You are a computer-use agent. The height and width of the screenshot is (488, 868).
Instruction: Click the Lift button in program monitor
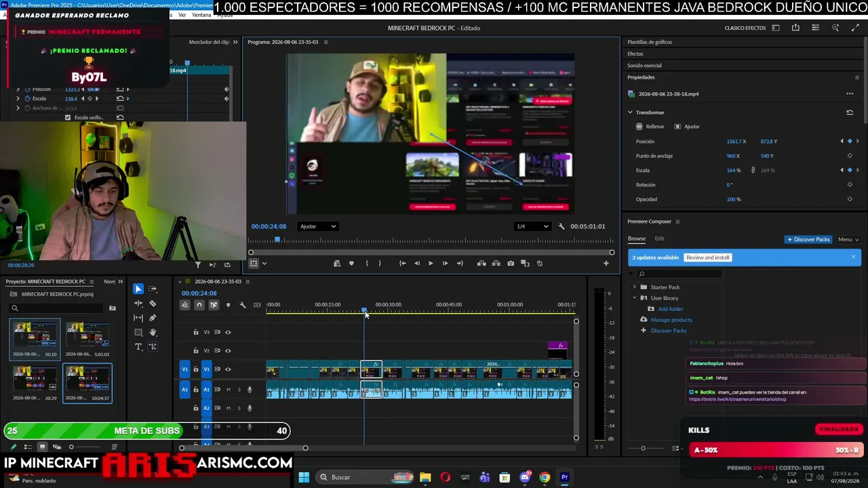481,264
